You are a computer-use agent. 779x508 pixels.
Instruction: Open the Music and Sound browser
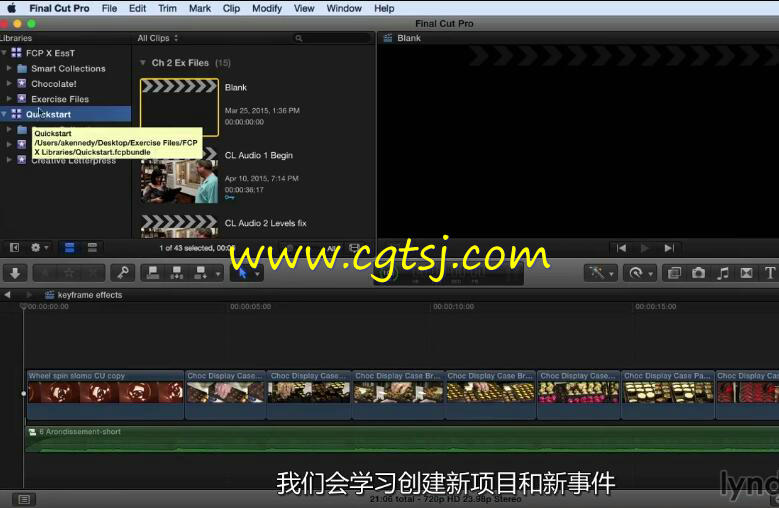(723, 273)
